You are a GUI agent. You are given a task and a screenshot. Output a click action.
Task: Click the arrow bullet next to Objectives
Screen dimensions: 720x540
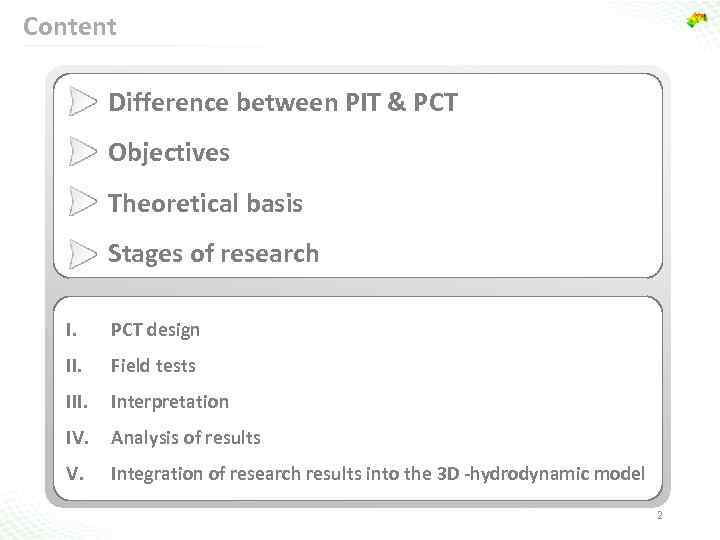click(84, 153)
